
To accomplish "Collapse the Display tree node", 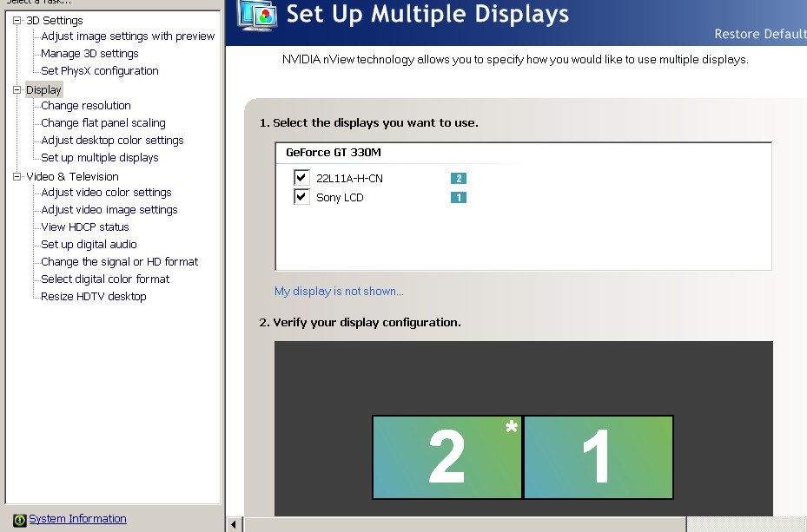I will coord(17,90).
